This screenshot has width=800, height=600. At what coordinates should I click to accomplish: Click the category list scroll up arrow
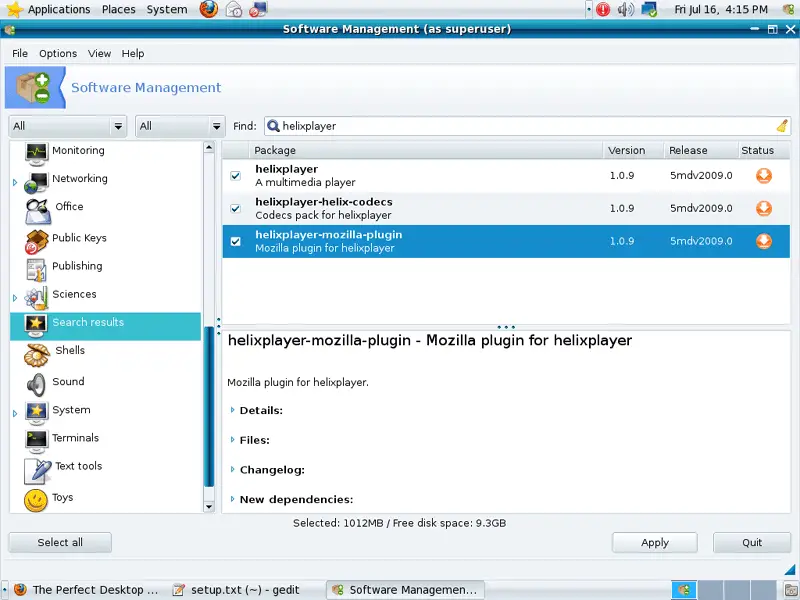coord(209,147)
